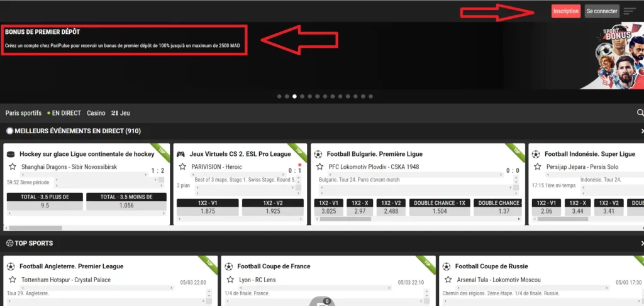The height and width of the screenshot is (306, 644).
Task: Favorite Tottenham Hotspur - Crystal Palace star
Action: [x=13, y=280]
